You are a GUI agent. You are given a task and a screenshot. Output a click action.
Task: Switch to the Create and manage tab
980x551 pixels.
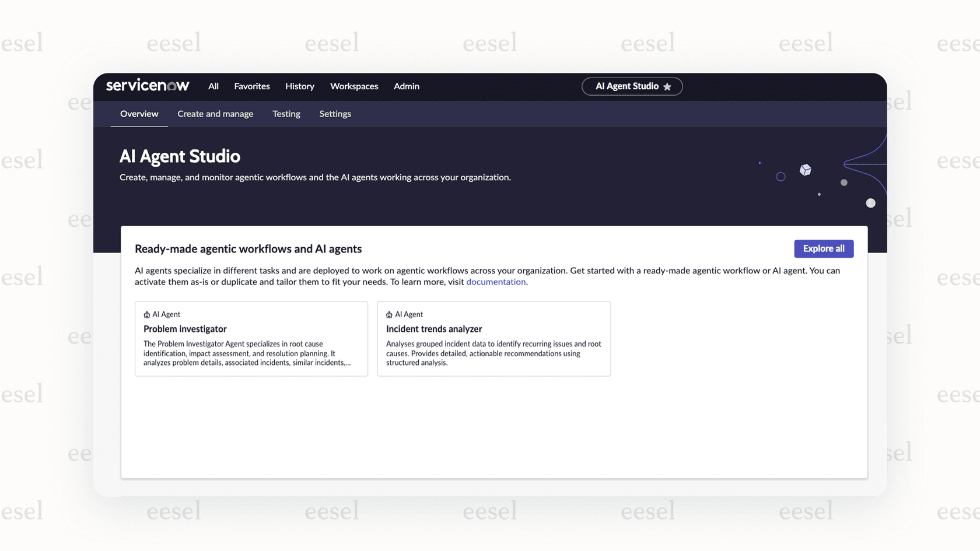[x=215, y=114]
